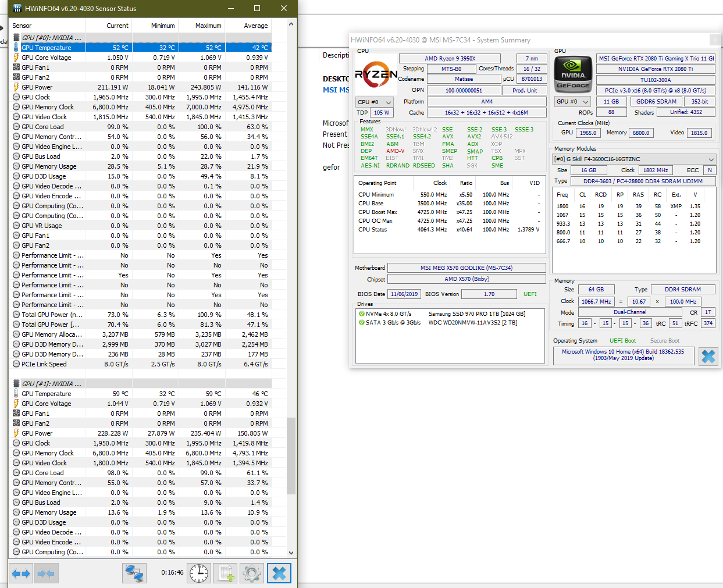The image size is (723, 588).
Task: Maximize the Sensor Status window
Action: pos(257,8)
